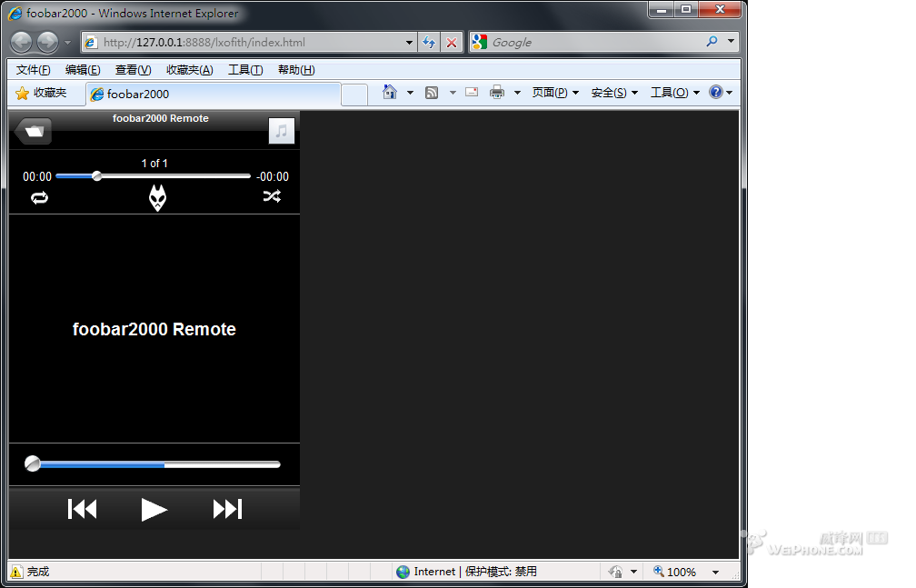This screenshot has width=916, height=588.
Task: Open the 工具(T) menu
Action: [x=245, y=70]
